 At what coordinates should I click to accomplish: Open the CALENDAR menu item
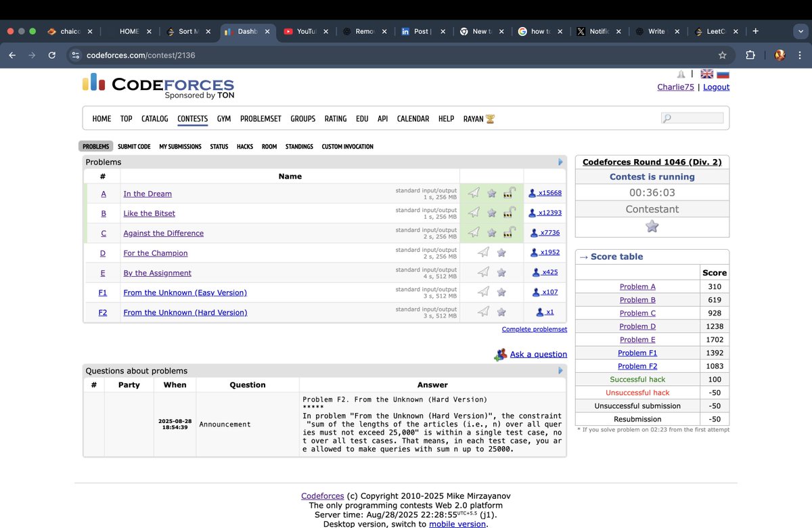(x=413, y=118)
